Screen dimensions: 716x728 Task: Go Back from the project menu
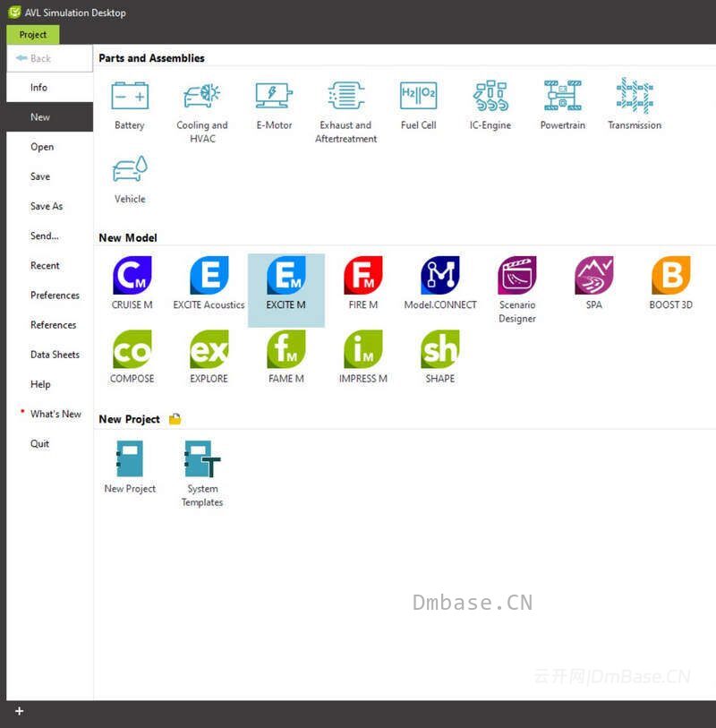coord(49,58)
